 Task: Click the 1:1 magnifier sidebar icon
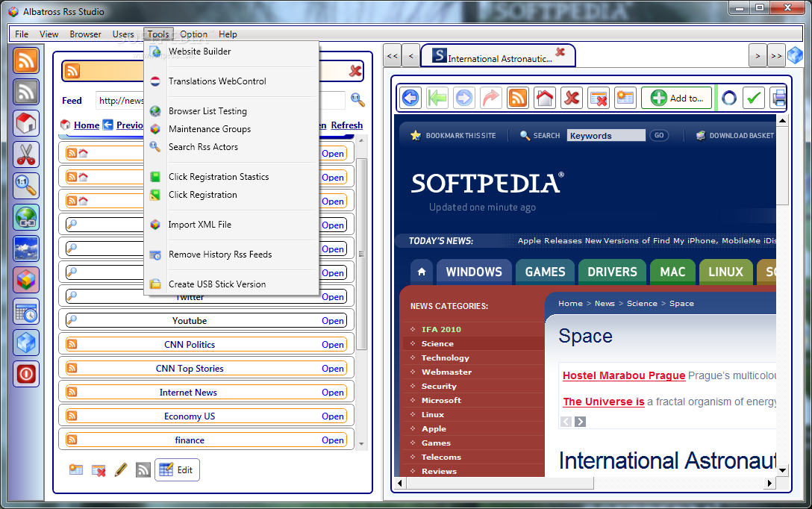pyautogui.click(x=26, y=186)
